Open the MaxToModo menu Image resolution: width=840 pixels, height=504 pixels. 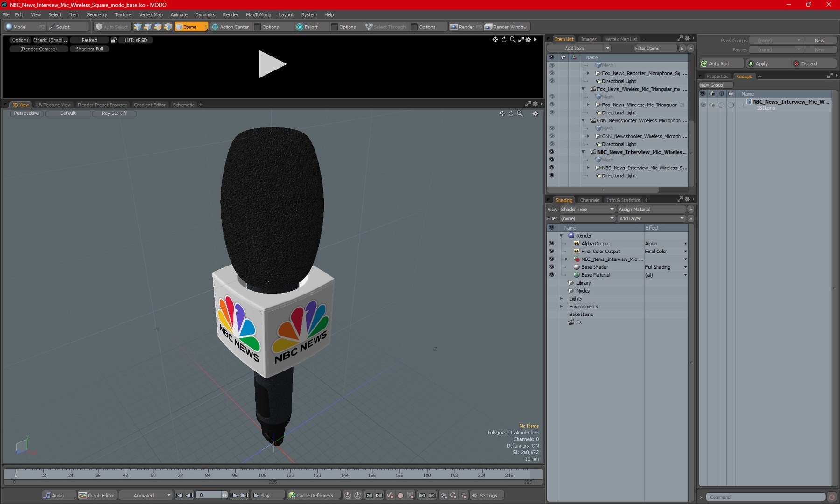pos(259,15)
